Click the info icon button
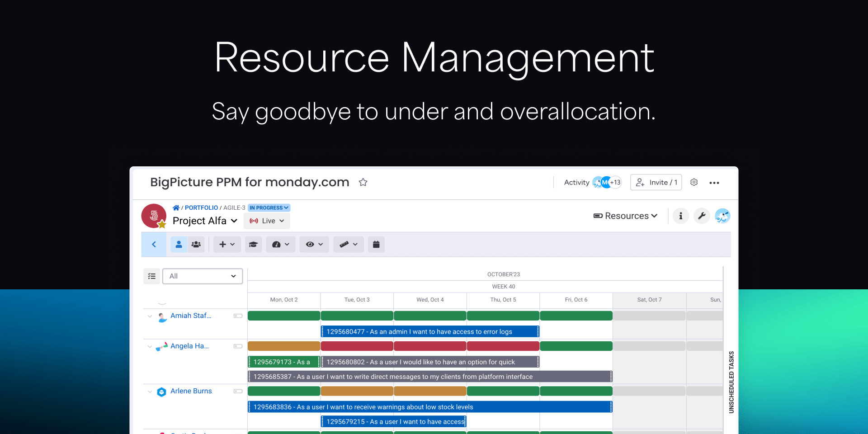 pos(681,216)
